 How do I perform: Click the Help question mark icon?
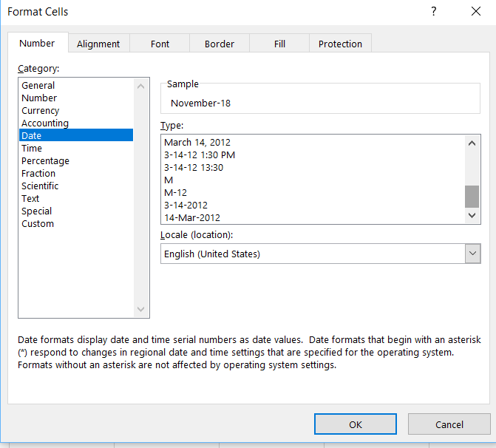pos(434,12)
